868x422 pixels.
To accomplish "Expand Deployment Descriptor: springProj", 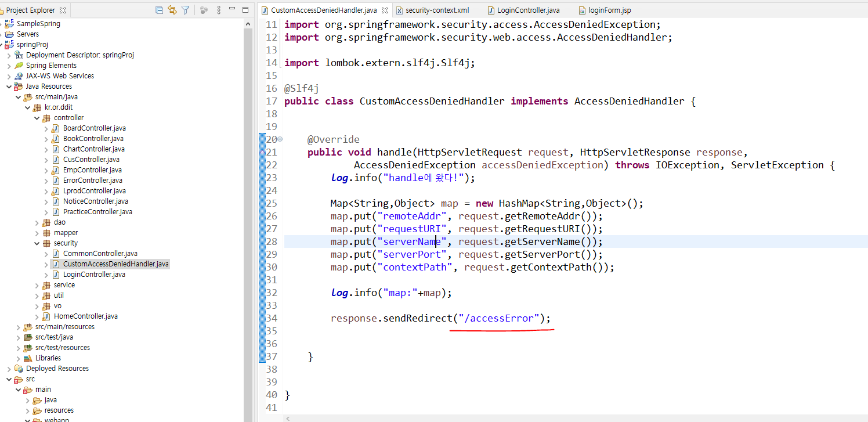I will pyautogui.click(x=9, y=55).
